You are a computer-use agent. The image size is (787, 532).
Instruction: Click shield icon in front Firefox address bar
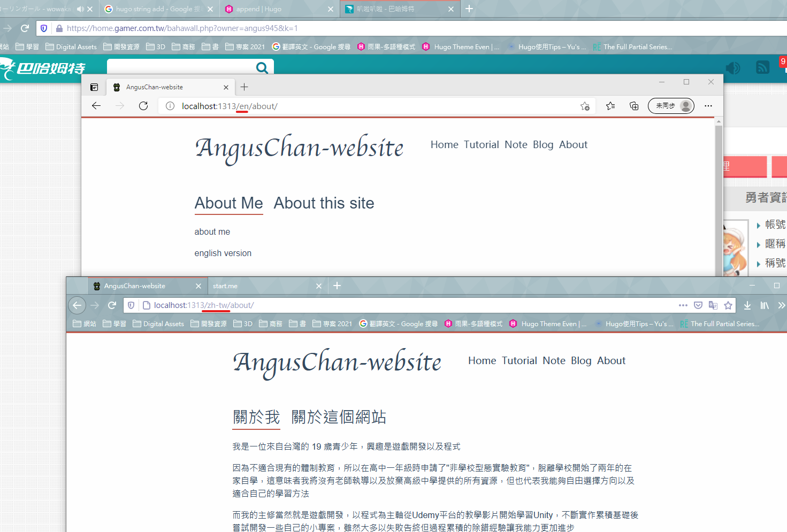131,305
